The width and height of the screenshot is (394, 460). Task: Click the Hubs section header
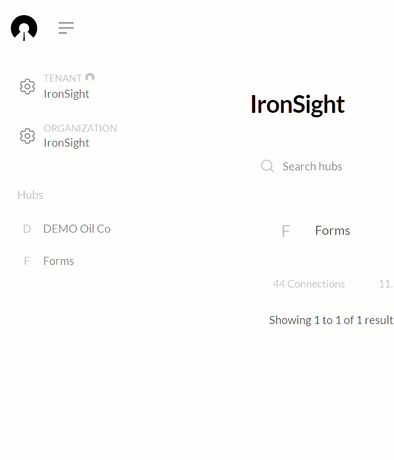click(30, 195)
